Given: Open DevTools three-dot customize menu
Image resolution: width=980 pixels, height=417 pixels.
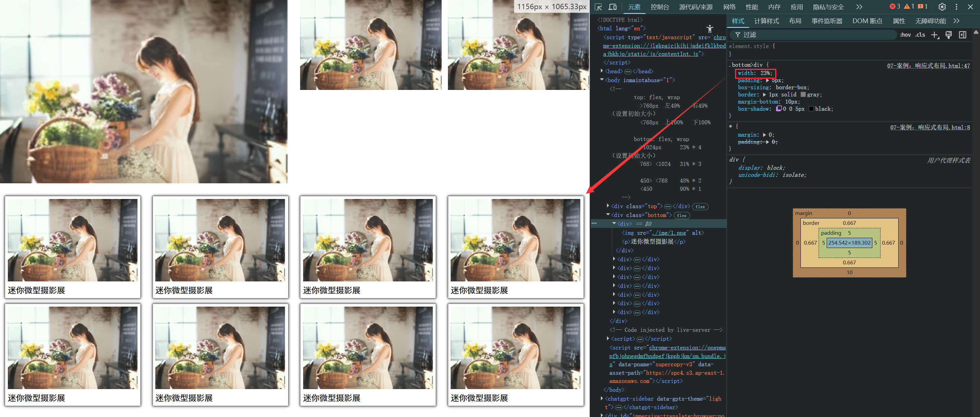Looking at the screenshot, I should click(x=956, y=7).
